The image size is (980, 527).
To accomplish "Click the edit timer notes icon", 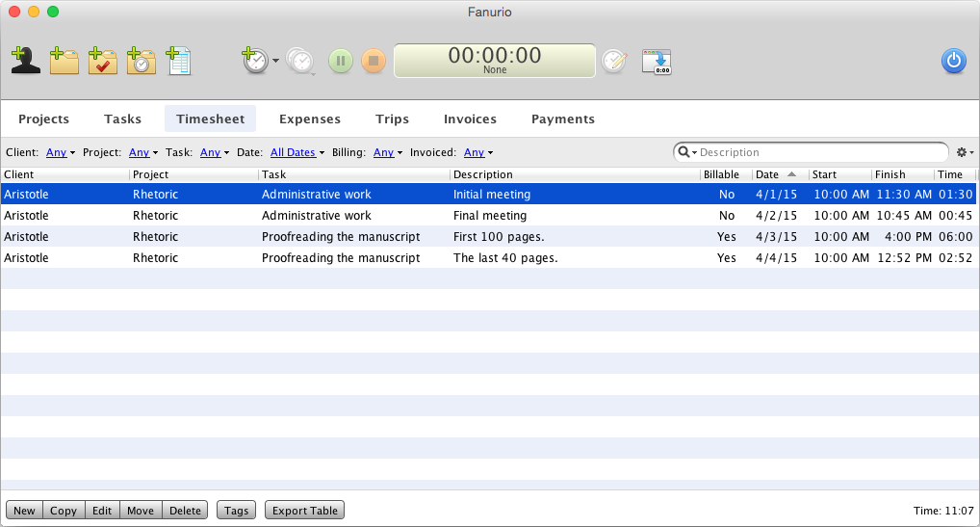I will (x=613, y=62).
